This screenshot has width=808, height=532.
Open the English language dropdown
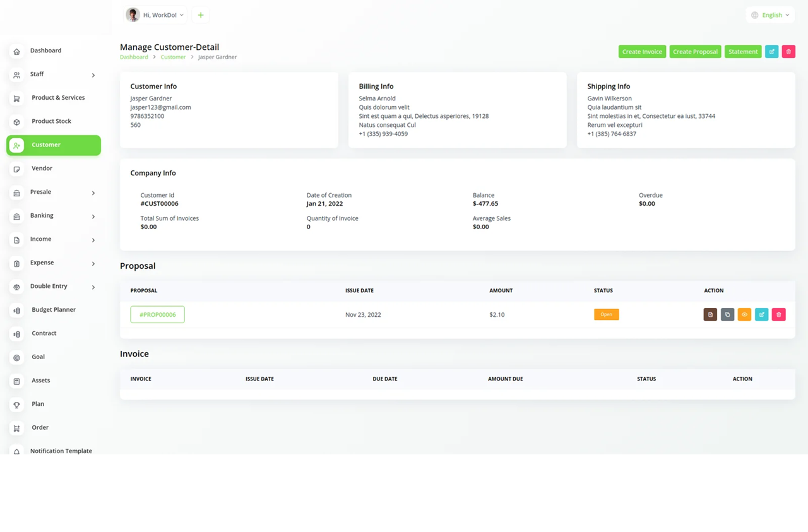coord(770,15)
